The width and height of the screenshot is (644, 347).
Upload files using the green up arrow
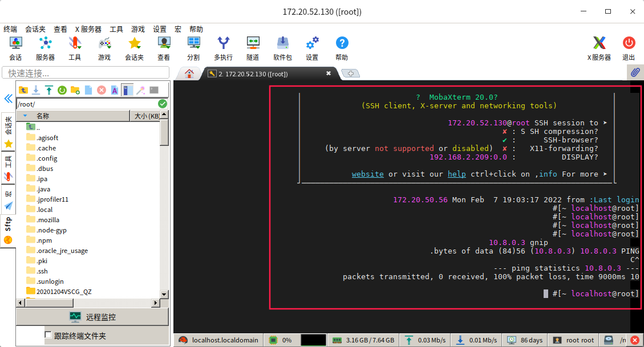pos(49,90)
